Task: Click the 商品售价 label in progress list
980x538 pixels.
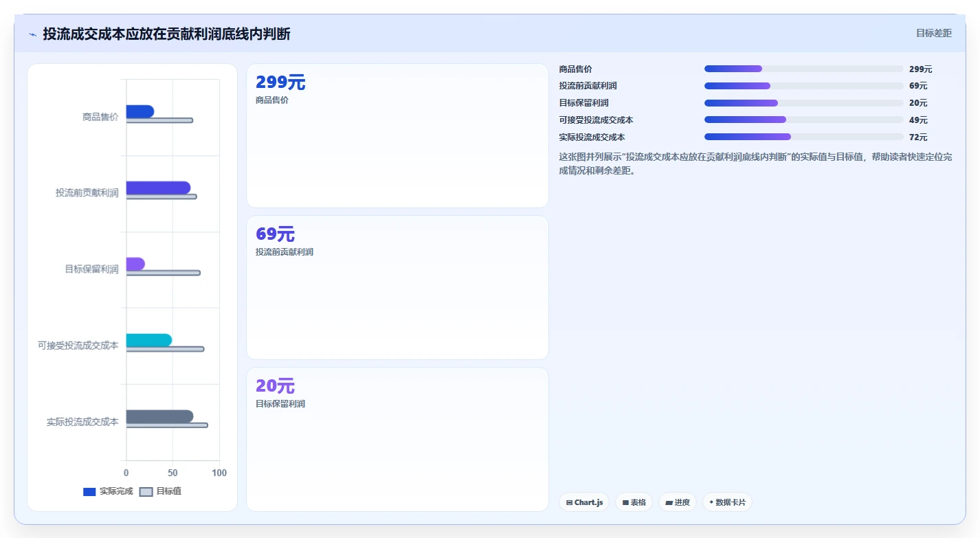Action: point(576,69)
